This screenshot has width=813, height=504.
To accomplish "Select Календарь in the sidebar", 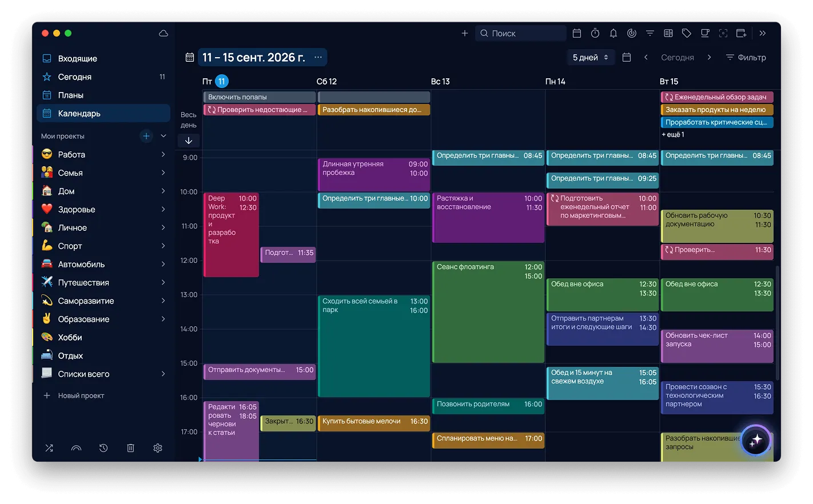I will point(103,113).
